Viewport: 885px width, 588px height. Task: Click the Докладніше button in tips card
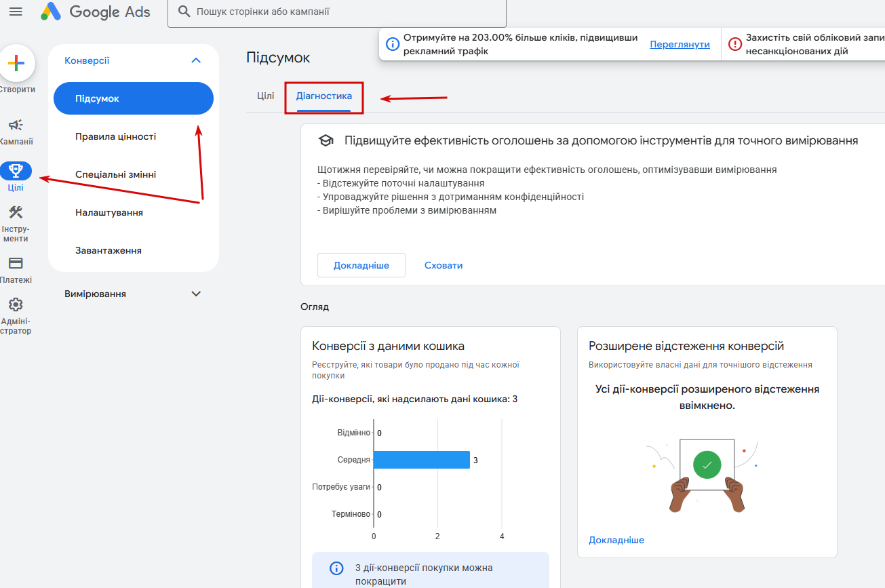click(x=361, y=265)
